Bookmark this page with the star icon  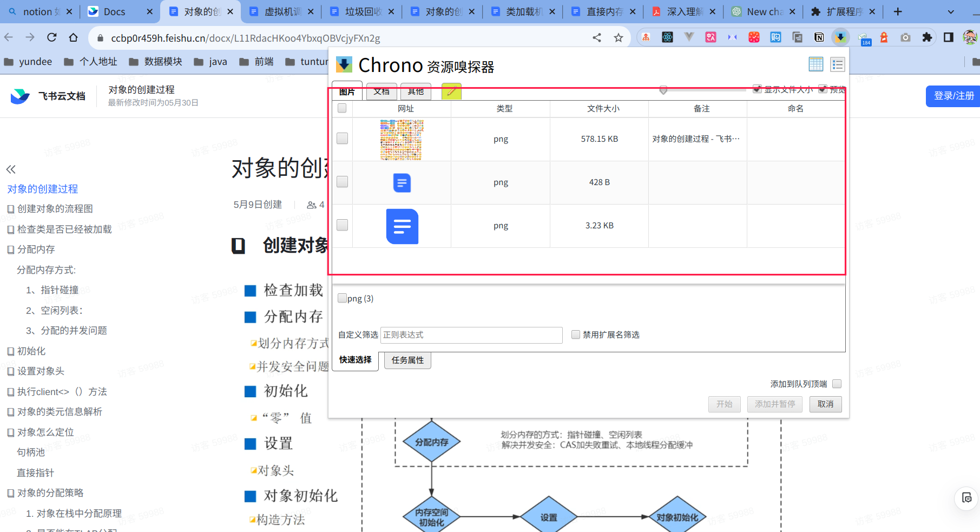coord(619,38)
